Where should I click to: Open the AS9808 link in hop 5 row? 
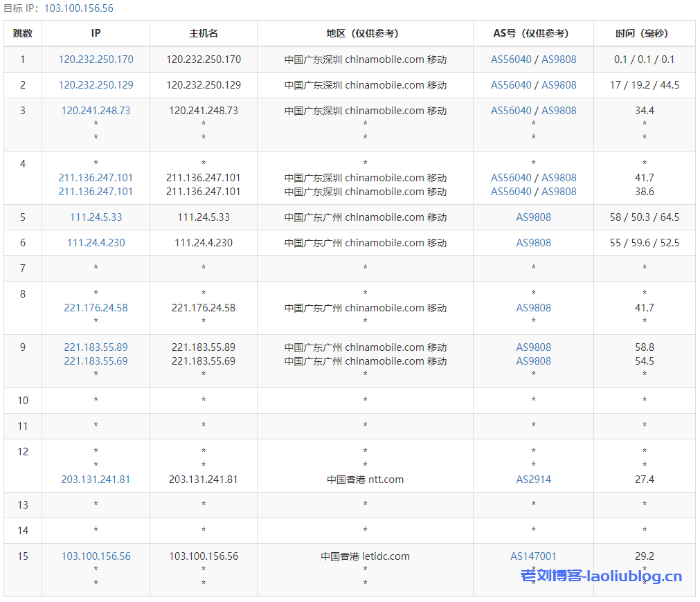pos(533,217)
